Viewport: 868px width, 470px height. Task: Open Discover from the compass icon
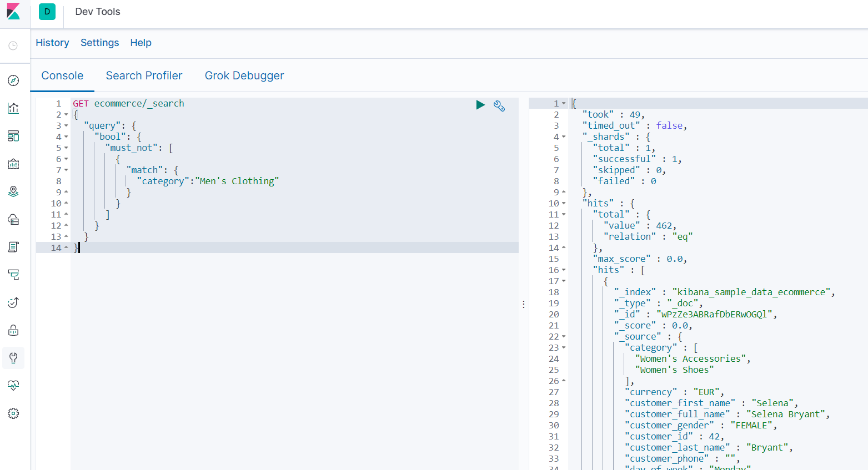[x=13, y=80]
